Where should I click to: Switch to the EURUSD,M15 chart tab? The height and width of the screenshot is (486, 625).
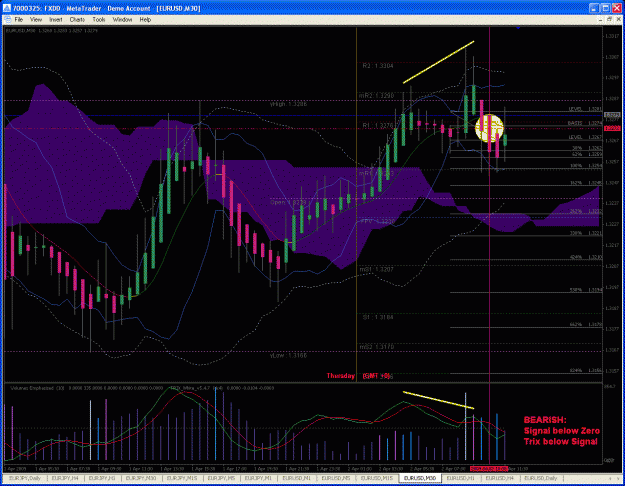coord(377,478)
